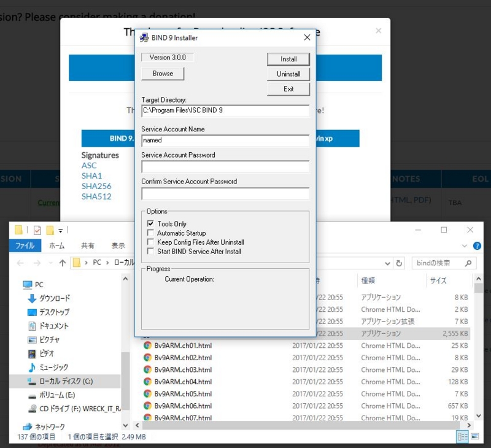This screenshot has height=448, width=491.
Task: Click the horizontal scrollbar right arrow in file list
Action: (x=469, y=425)
